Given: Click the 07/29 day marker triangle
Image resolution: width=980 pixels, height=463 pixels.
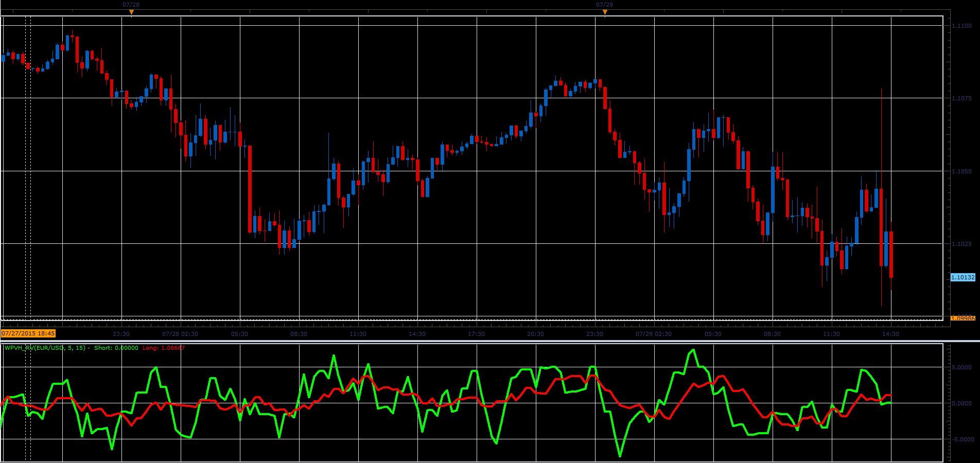Looking at the screenshot, I should [x=605, y=12].
